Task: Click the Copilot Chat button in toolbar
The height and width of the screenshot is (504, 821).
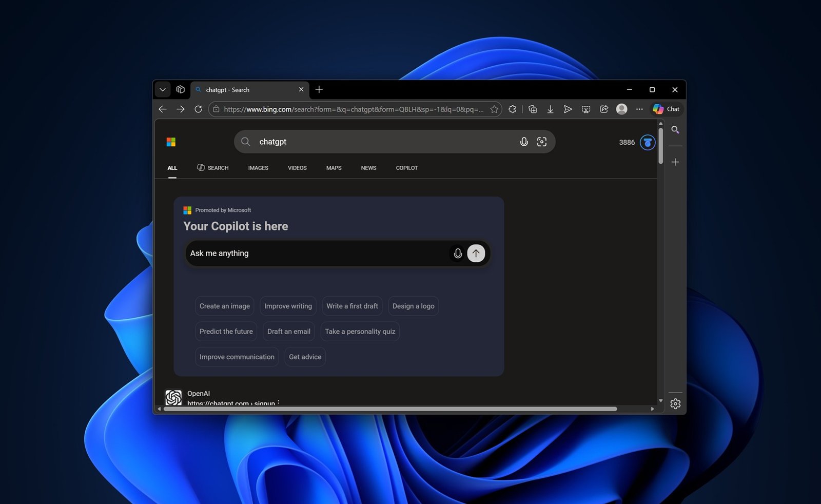Action: [666, 109]
